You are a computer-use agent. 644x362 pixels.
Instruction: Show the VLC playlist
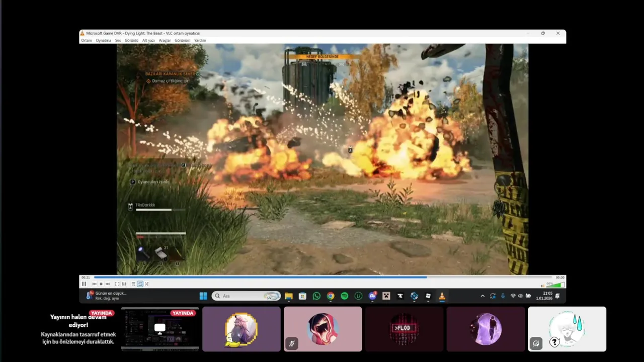[133, 284]
